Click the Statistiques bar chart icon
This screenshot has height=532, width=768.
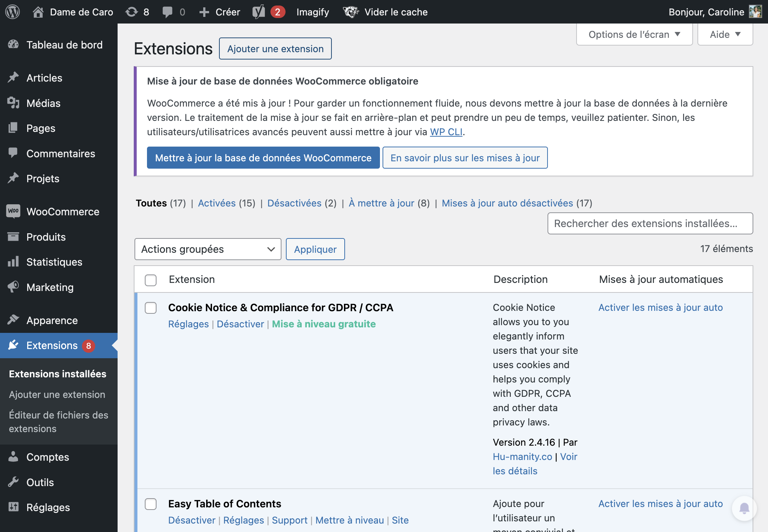pyautogui.click(x=13, y=262)
